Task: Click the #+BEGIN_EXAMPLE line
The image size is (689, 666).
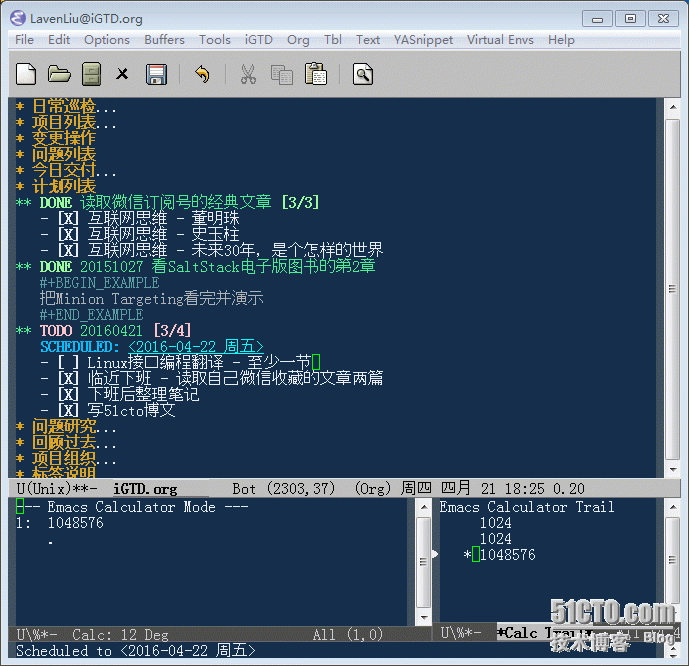Action: (100, 283)
